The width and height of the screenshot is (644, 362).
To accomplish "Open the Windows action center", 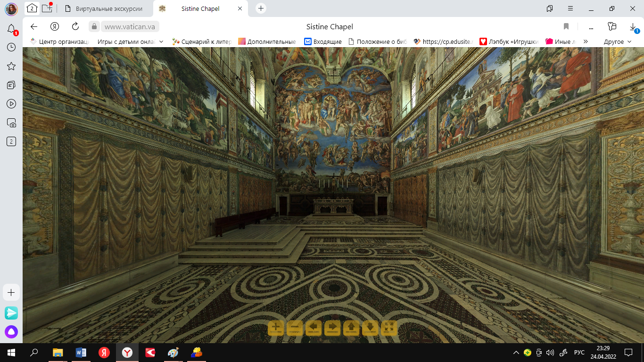I will pos(628,353).
